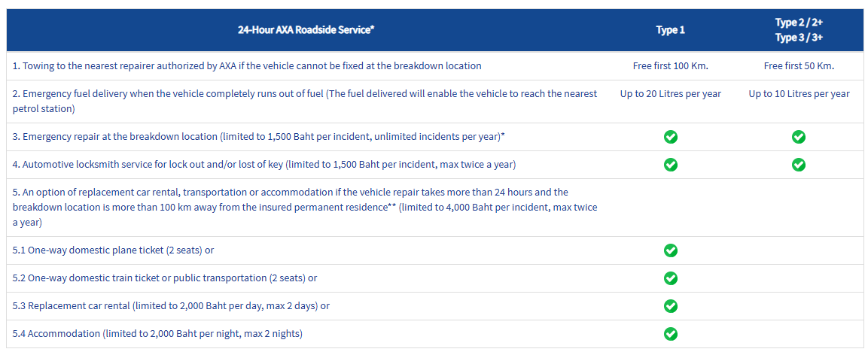Click the automotive locksmith service text
This screenshot has width=868, height=355.
(264, 165)
